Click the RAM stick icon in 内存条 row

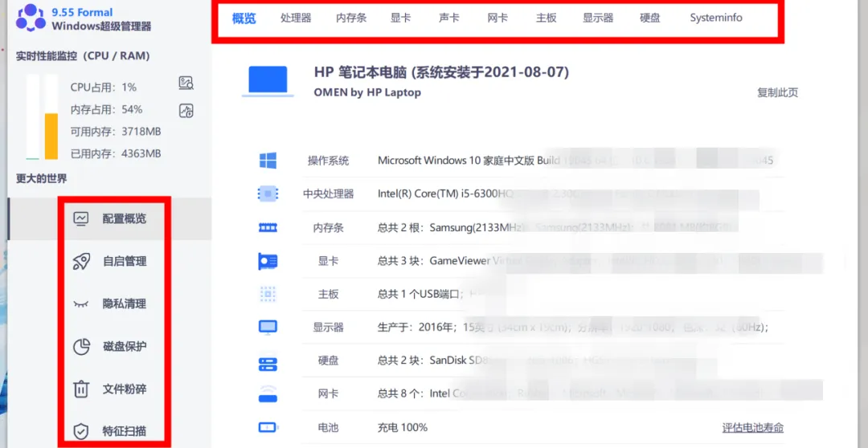point(268,227)
